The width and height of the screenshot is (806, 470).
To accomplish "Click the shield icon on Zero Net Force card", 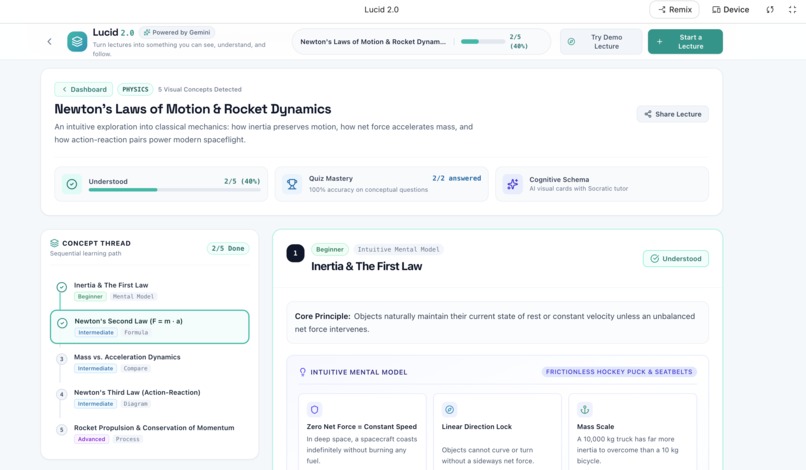I will pyautogui.click(x=315, y=410).
